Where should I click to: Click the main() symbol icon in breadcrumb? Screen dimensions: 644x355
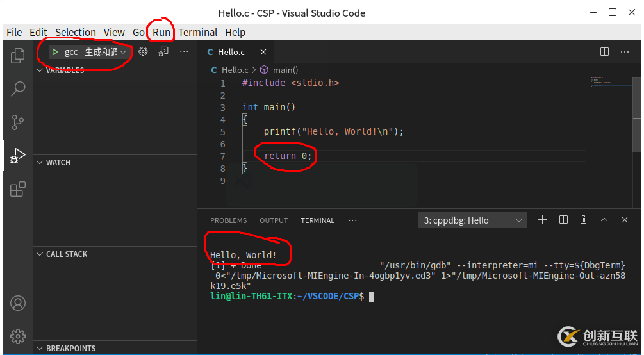click(265, 70)
